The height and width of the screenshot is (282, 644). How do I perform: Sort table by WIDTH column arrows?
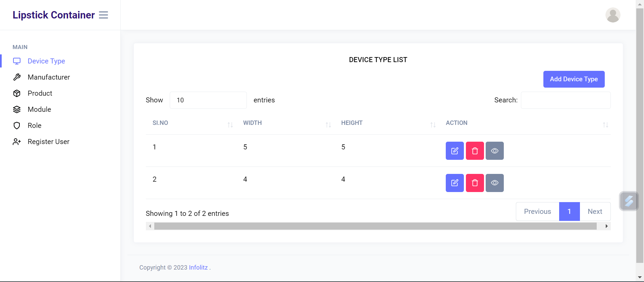pyautogui.click(x=328, y=125)
